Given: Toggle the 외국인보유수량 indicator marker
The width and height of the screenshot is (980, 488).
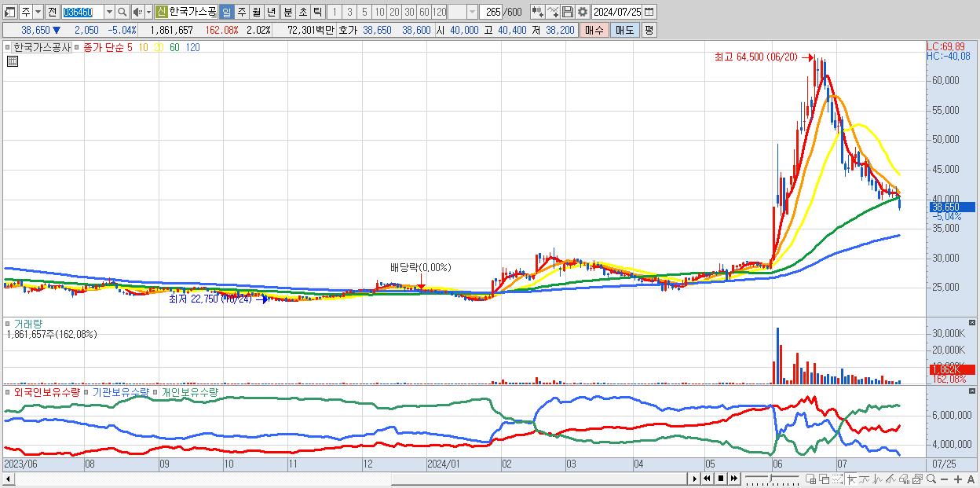Looking at the screenshot, I should (8, 391).
